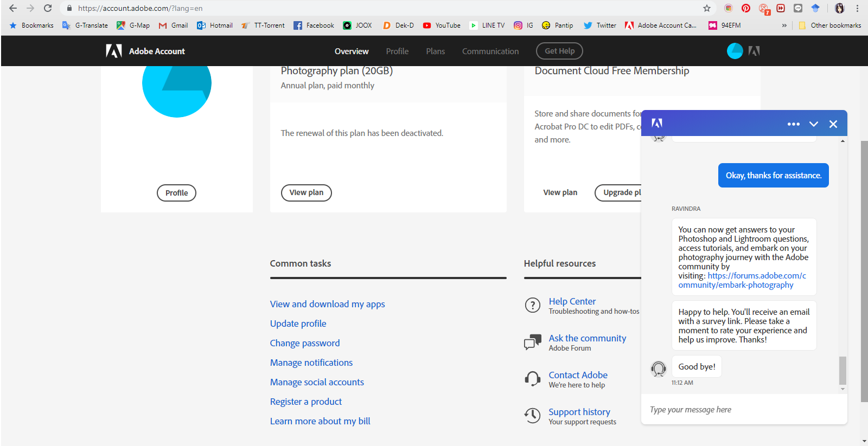868x446 pixels.
Task: Go back to the previous page
Action: (x=13, y=8)
